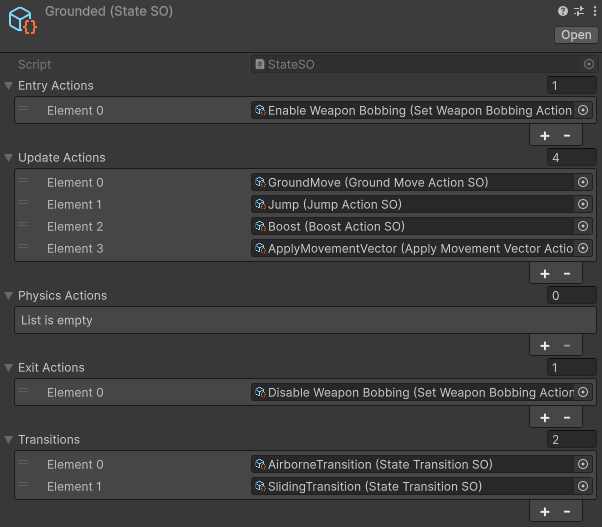Collapse the Exit Actions foldout
Image resolution: width=602 pixels, height=527 pixels.
[9, 368]
